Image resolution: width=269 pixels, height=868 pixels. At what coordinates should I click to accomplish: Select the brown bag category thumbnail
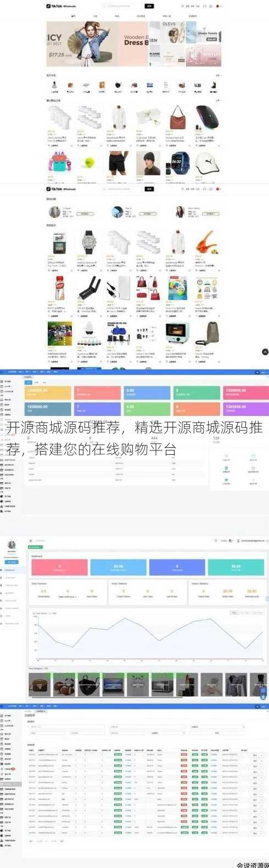[x=40, y=684]
